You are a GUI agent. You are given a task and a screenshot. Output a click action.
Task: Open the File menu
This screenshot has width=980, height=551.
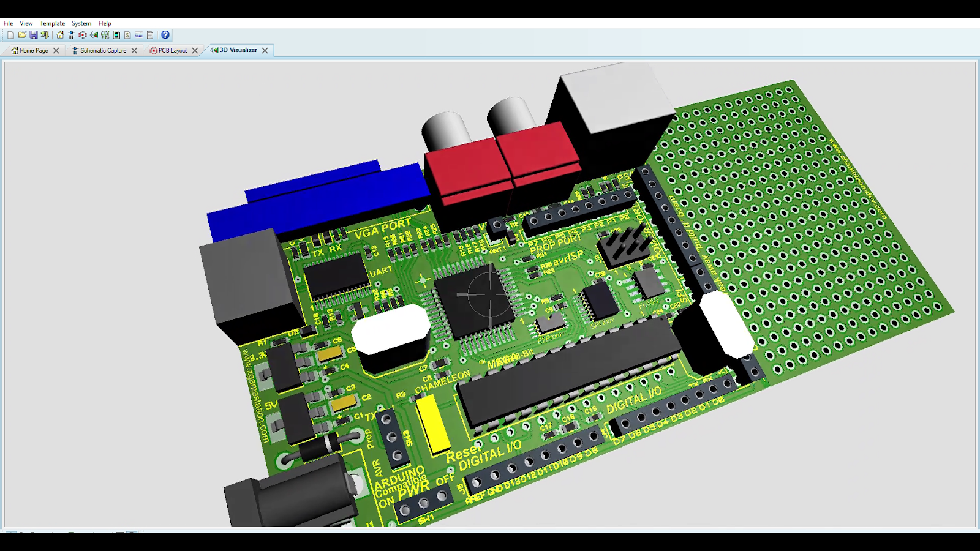click(x=8, y=23)
